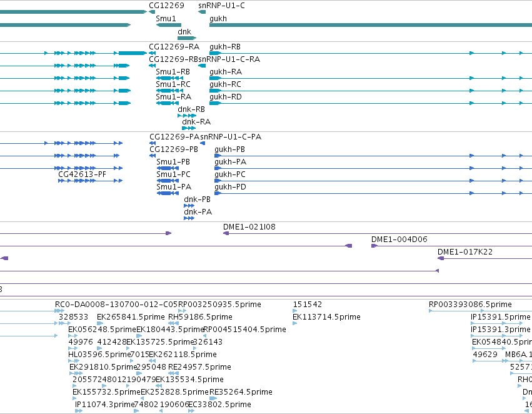Select the CG12269 gene label
This screenshot has height=414, width=532.
[166, 6]
